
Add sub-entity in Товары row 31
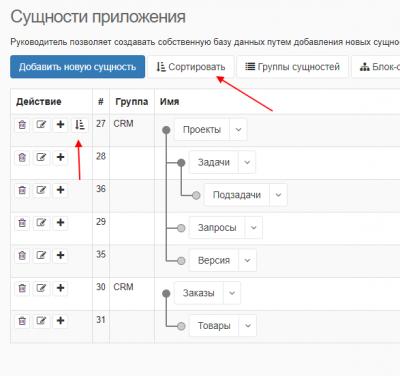point(60,321)
